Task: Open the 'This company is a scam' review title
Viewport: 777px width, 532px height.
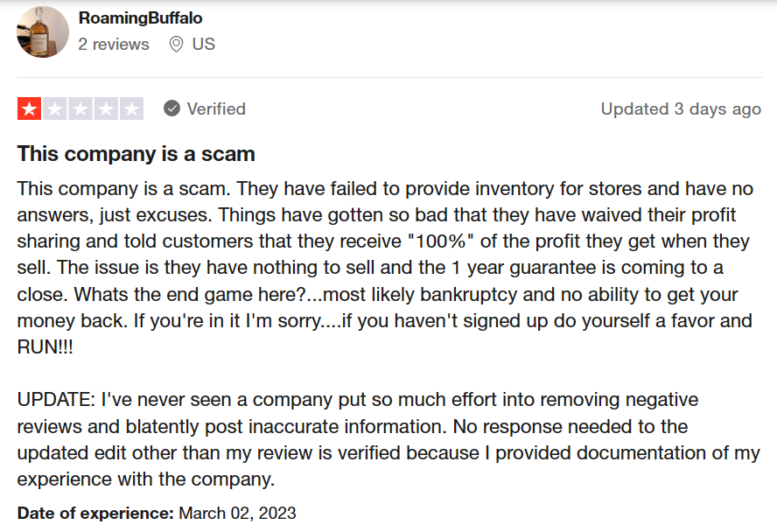Action: pyautogui.click(x=136, y=153)
